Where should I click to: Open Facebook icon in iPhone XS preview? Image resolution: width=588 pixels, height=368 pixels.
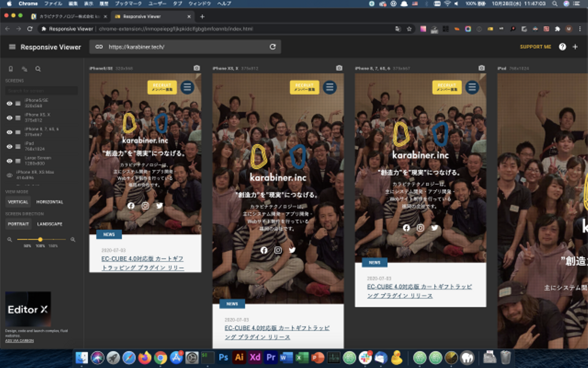tap(264, 250)
